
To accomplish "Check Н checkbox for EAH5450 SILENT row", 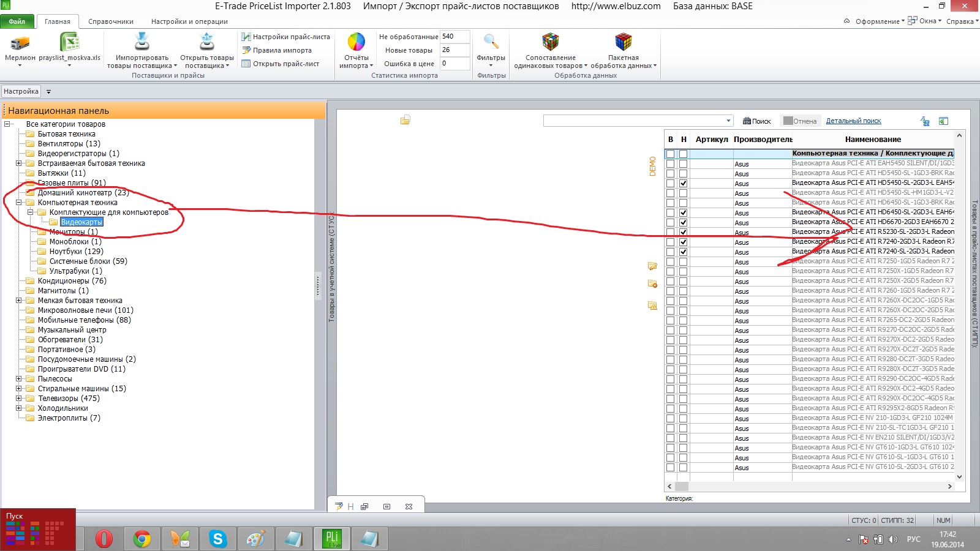I will (684, 163).
